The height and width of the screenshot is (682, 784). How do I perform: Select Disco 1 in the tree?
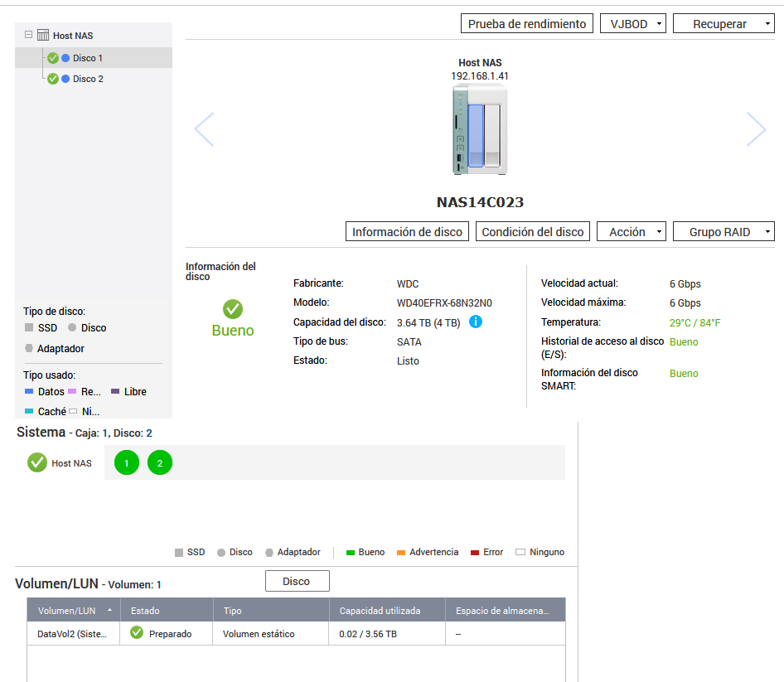coord(88,58)
